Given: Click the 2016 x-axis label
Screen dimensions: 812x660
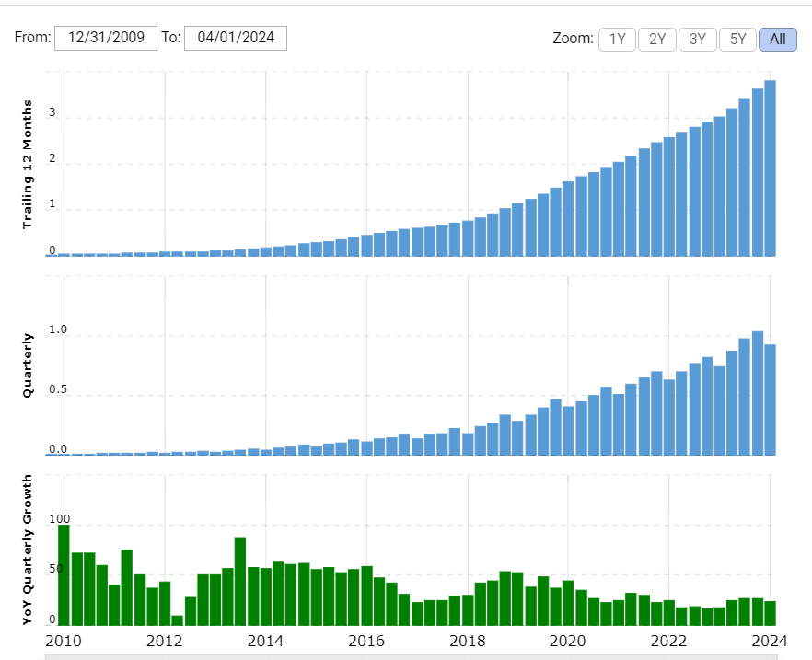Looking at the screenshot, I should pos(366,641).
